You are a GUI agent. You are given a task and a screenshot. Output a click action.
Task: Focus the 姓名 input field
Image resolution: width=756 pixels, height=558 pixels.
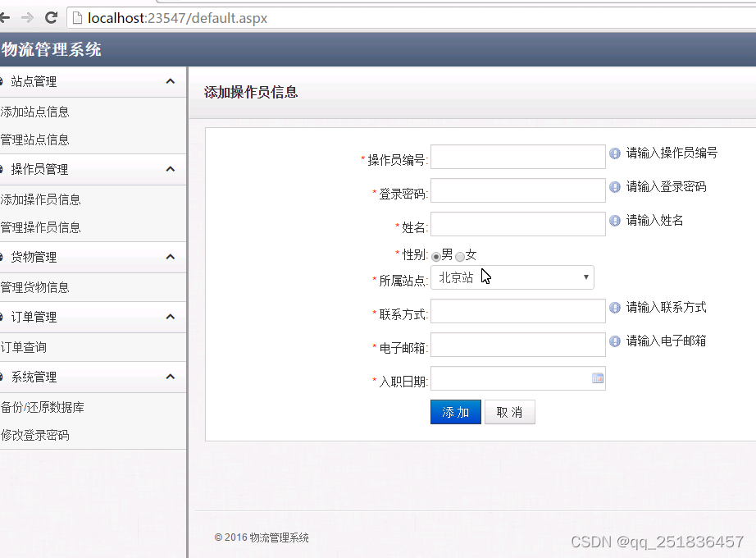518,224
